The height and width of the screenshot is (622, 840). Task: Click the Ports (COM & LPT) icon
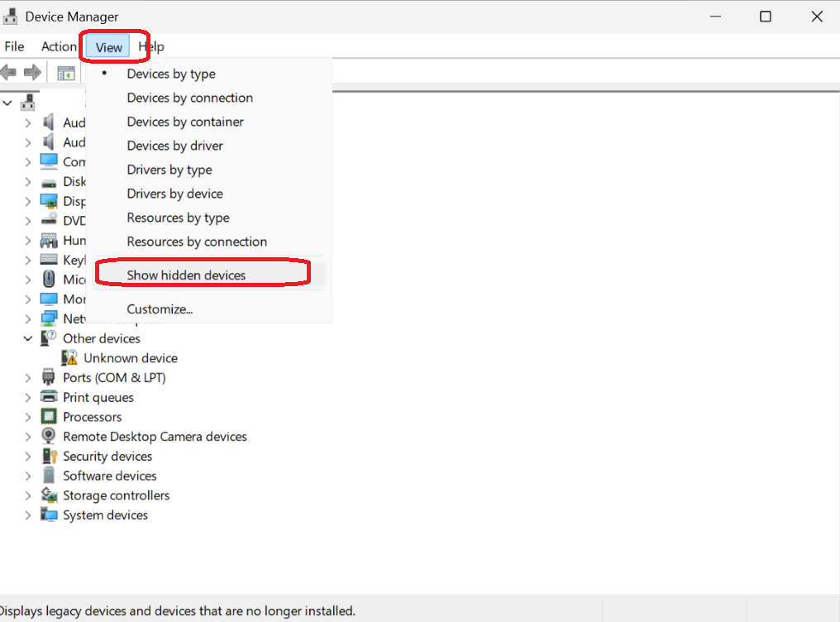(x=48, y=377)
